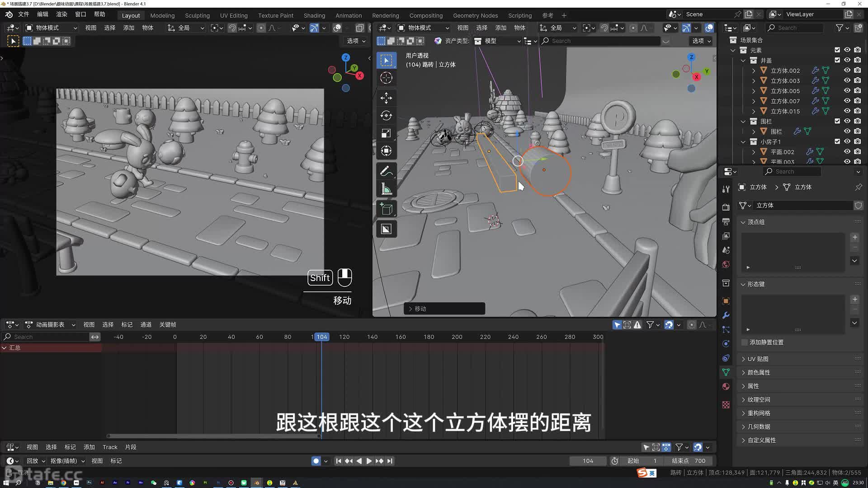Pick the Annotate pencil tool
The width and height of the screenshot is (868, 488).
(x=386, y=171)
